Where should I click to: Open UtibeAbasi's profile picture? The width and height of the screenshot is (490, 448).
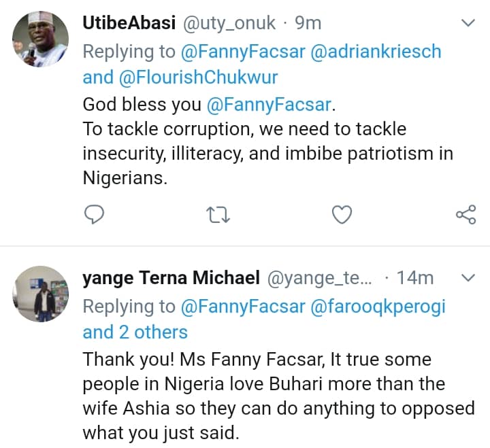pos(42,39)
